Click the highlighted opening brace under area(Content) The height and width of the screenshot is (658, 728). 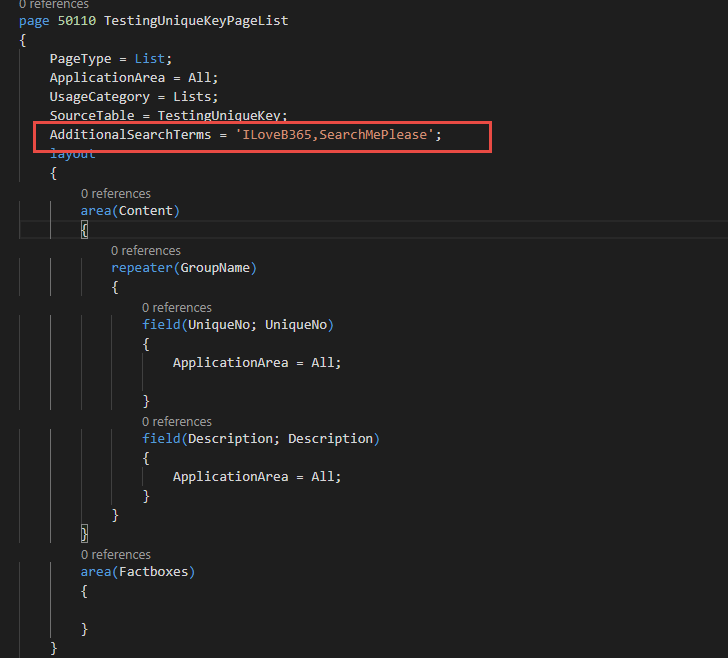[x=85, y=230]
